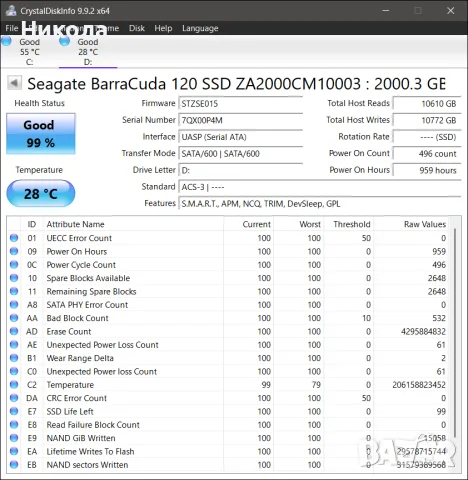Click the ID column header

32,224
